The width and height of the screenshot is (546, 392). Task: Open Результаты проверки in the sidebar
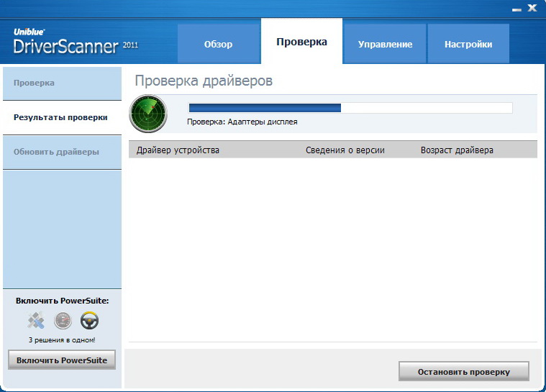62,117
